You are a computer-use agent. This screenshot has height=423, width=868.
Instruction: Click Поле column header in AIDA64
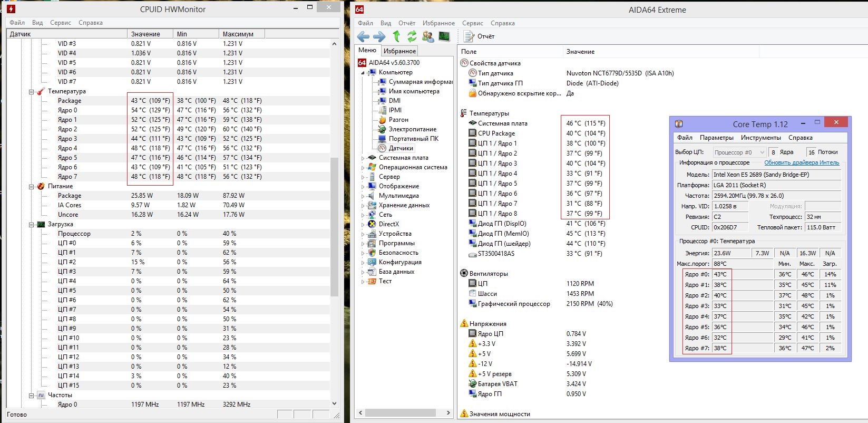pos(510,52)
